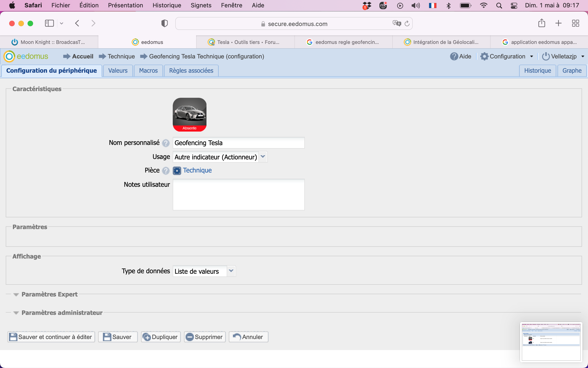Click help icon next to Nom personnalisé

166,143
